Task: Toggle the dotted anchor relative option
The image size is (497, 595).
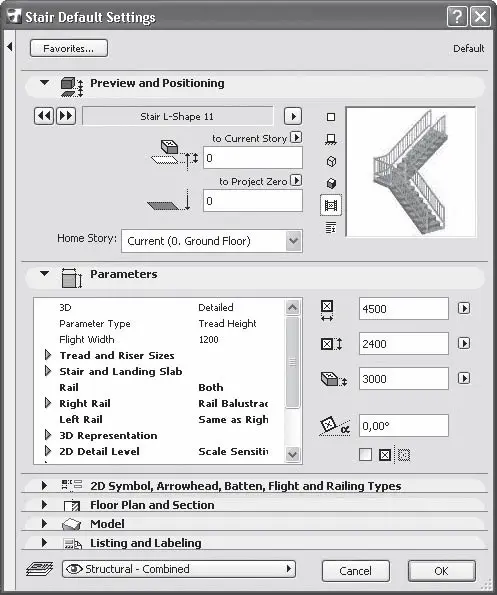Action: point(404,455)
